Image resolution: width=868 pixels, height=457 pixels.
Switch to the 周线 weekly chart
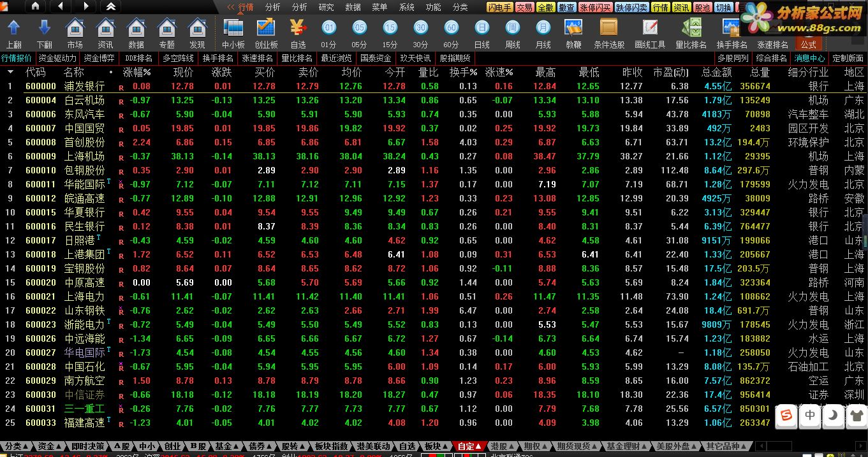(512, 28)
